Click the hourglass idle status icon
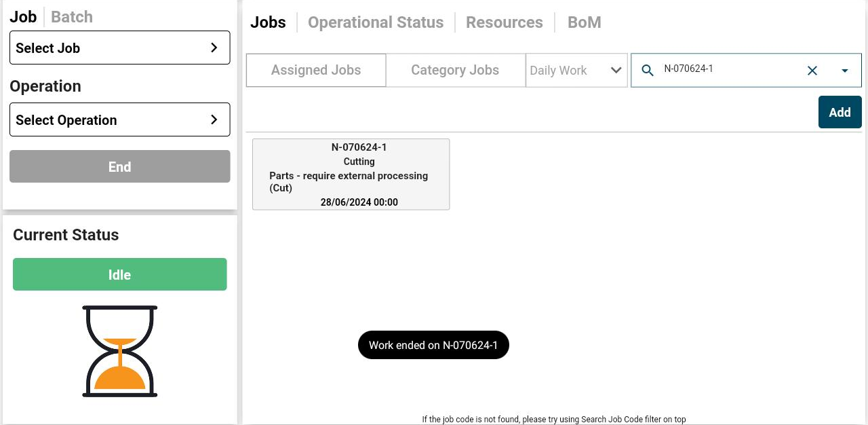Screen dimensions: 868x425 pyautogui.click(x=120, y=351)
